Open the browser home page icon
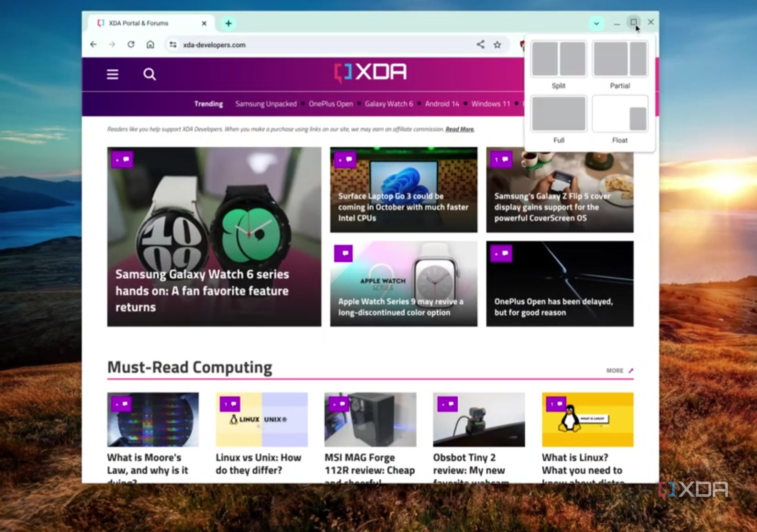The image size is (757, 532). tap(150, 44)
